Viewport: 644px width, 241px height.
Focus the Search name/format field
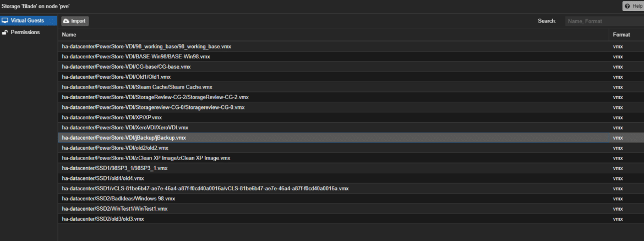(604, 21)
